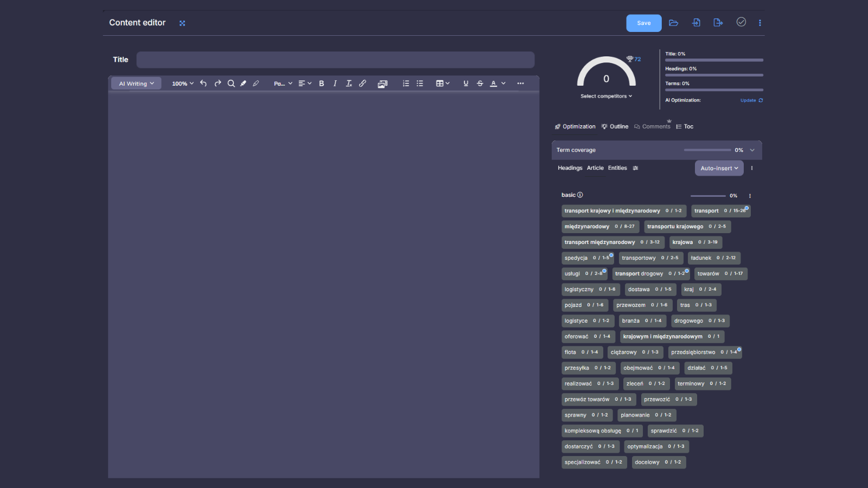The image size is (868, 488).
Task: Open the top-right more options menu
Action: coord(759,23)
